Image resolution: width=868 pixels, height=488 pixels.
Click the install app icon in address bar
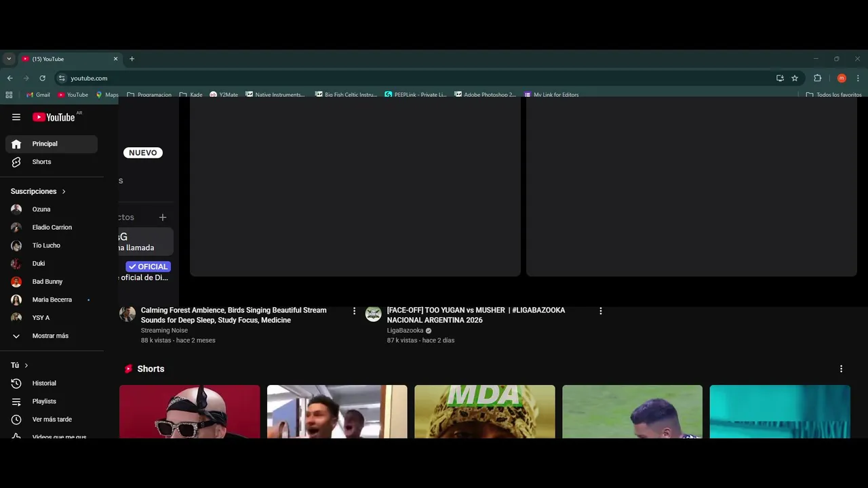[x=780, y=78]
